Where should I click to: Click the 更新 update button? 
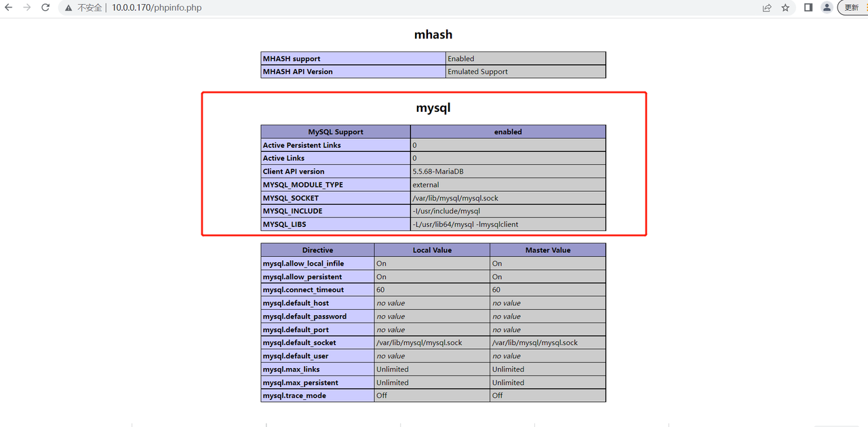click(x=852, y=7)
